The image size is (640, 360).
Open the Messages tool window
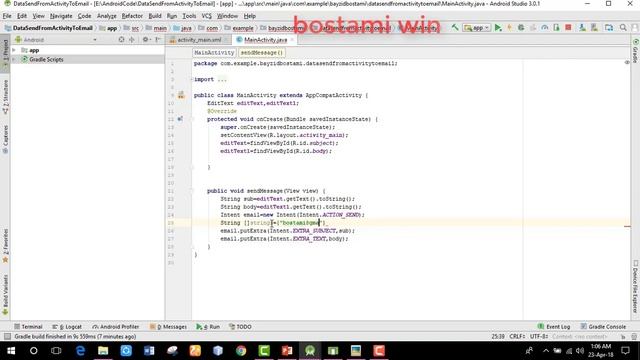tap(168, 327)
